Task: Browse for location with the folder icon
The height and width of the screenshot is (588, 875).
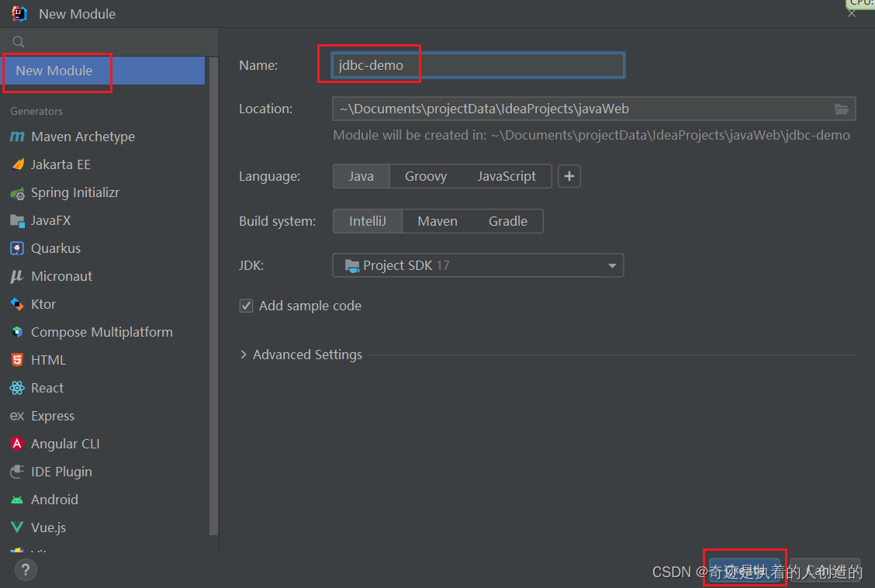Action: [842, 109]
